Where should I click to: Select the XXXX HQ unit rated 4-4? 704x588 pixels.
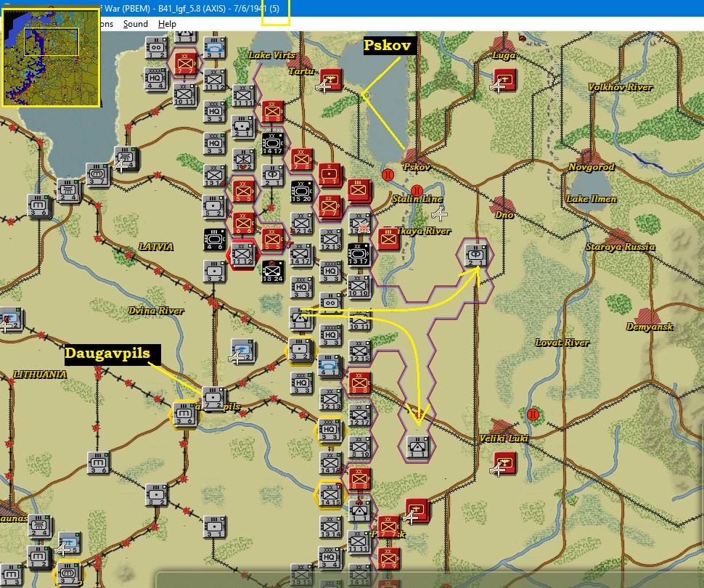coord(155,79)
